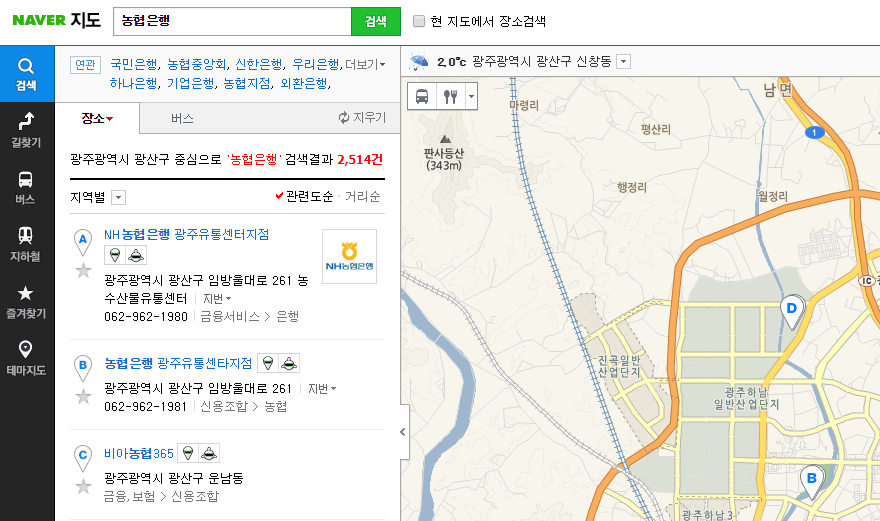The height and width of the screenshot is (521, 880).
Task: Click phone number 062-962-1980
Action: [x=146, y=317]
